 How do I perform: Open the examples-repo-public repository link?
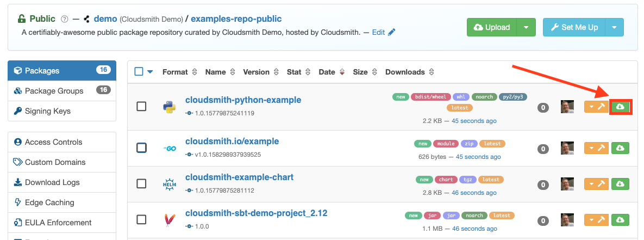pyautogui.click(x=236, y=19)
